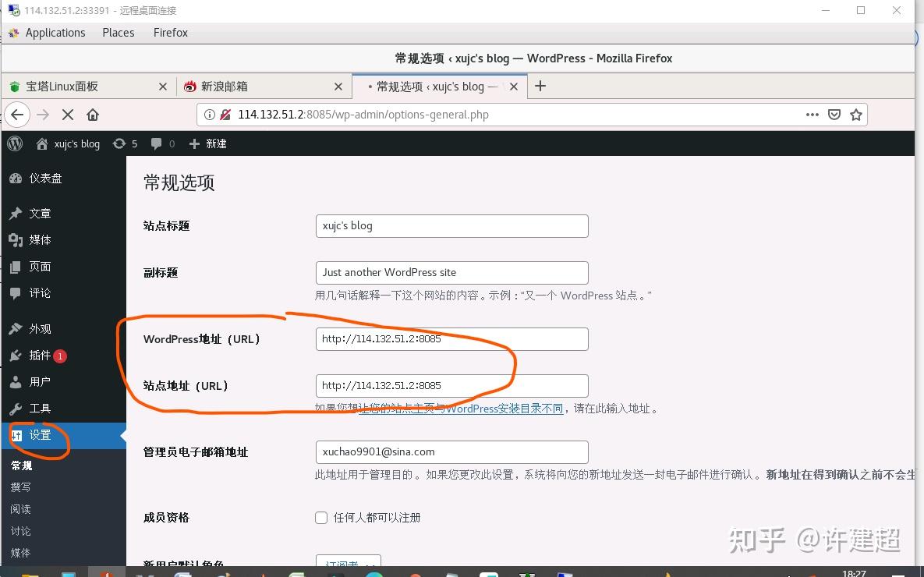Open comments via the speech bubble icon
Screen dimensions: 924x577
point(157,143)
